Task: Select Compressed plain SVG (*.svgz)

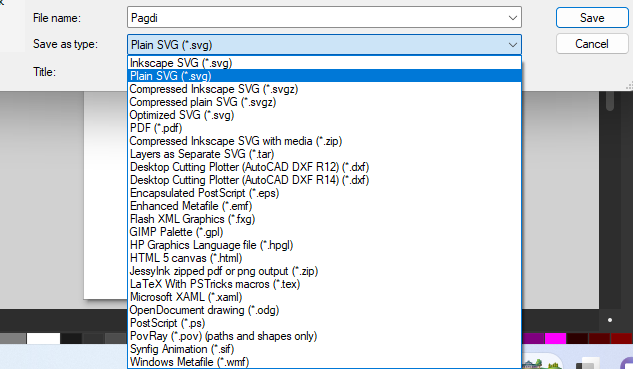Action: [x=324, y=102]
